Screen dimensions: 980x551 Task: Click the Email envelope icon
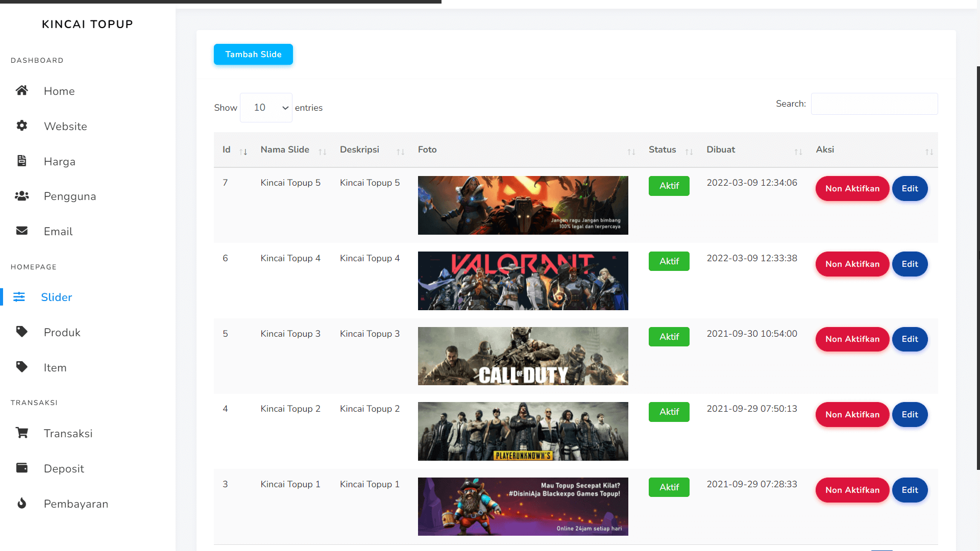(21, 231)
